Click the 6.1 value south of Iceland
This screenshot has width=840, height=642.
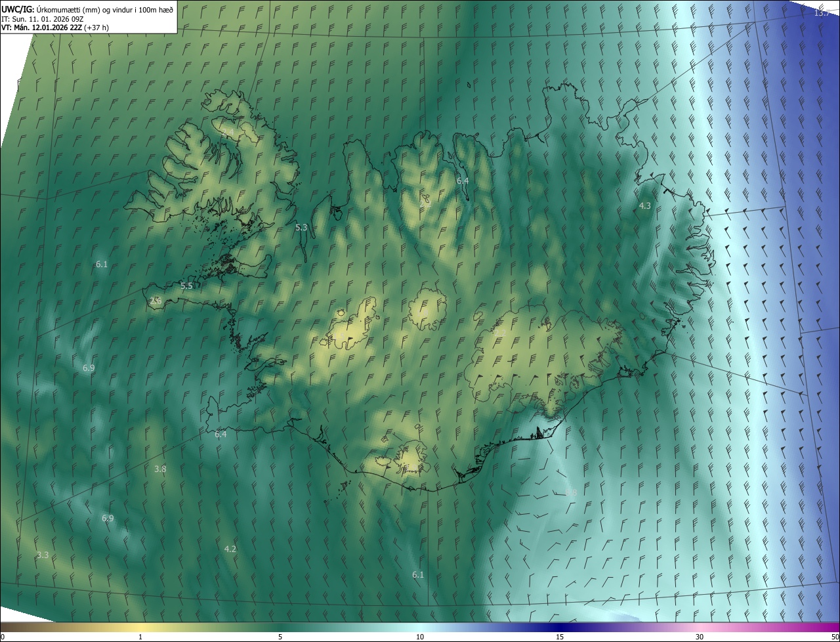point(418,574)
